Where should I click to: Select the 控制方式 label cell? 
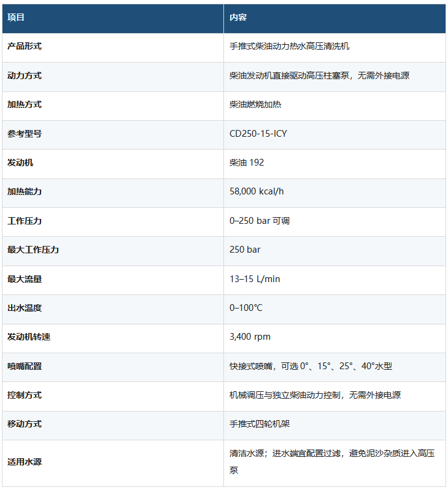(x=113, y=397)
